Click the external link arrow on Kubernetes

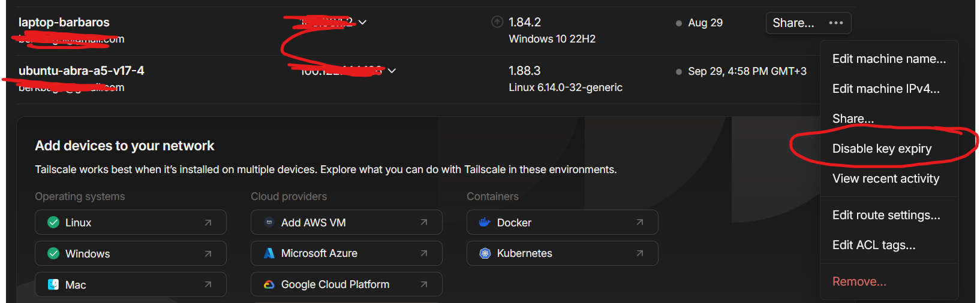(640, 253)
